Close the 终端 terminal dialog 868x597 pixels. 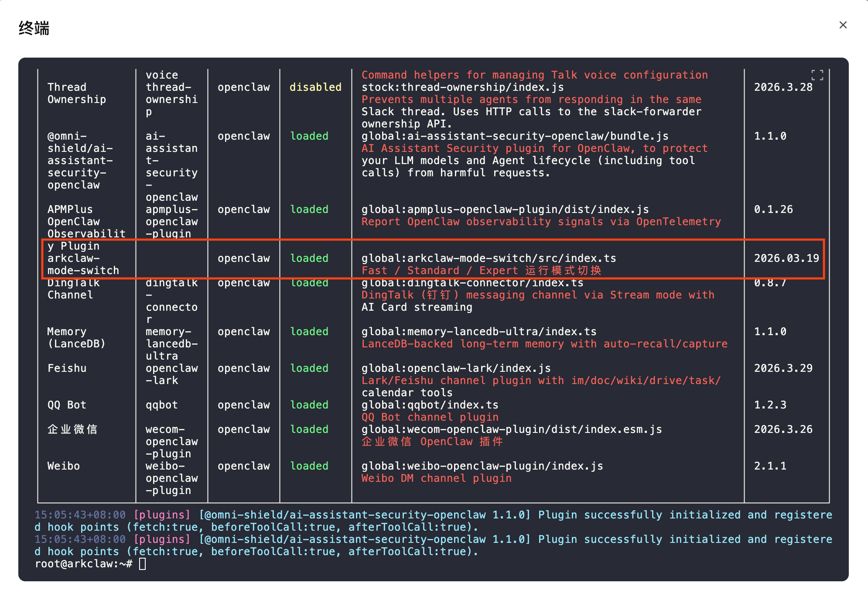coord(843,25)
